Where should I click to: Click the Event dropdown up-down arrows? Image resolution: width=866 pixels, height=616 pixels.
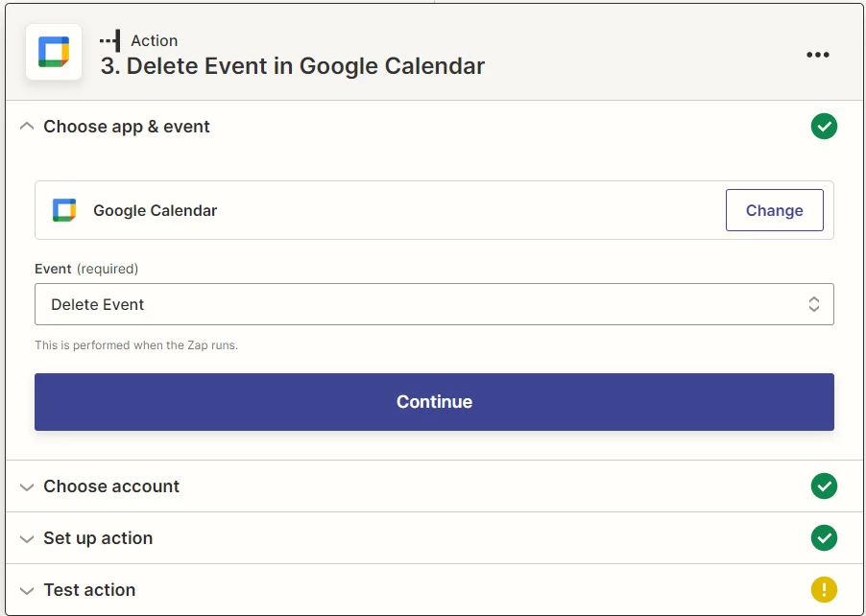coord(813,304)
